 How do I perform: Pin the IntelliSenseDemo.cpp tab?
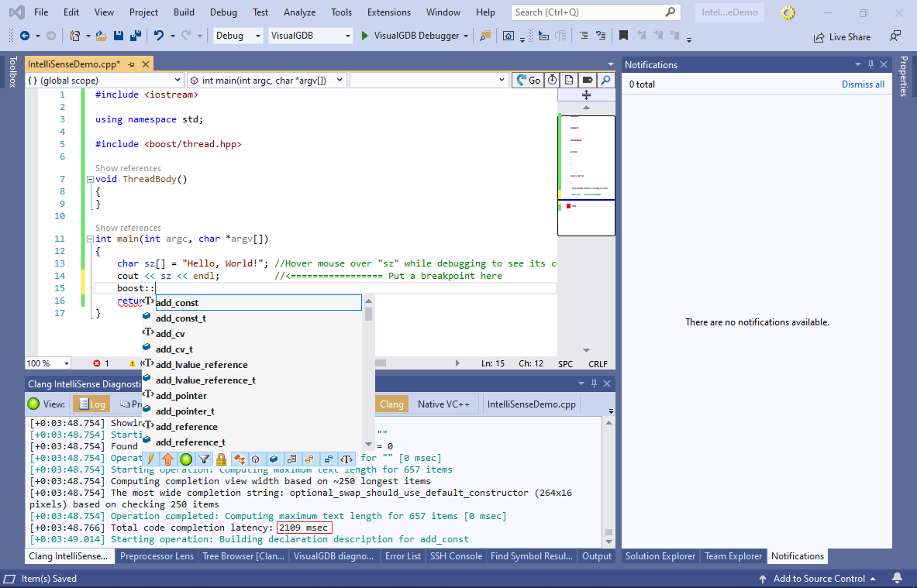pos(132,64)
